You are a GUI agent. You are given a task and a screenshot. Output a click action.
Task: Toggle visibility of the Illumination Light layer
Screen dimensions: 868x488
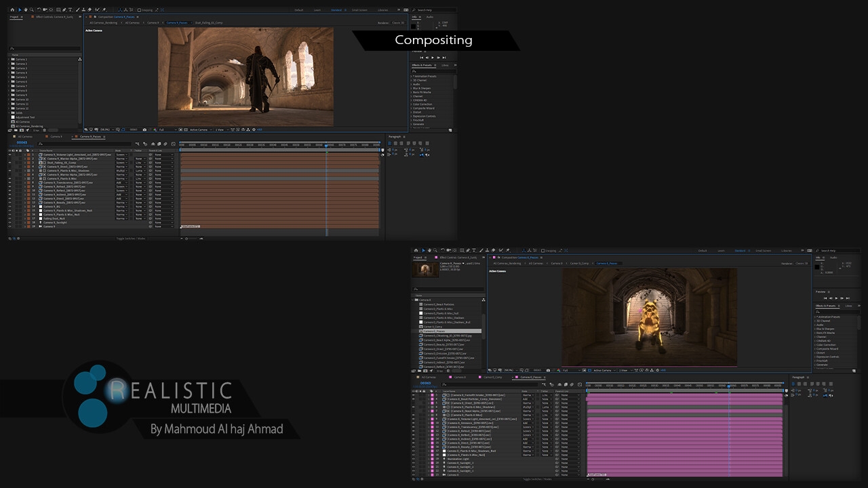[x=414, y=459]
